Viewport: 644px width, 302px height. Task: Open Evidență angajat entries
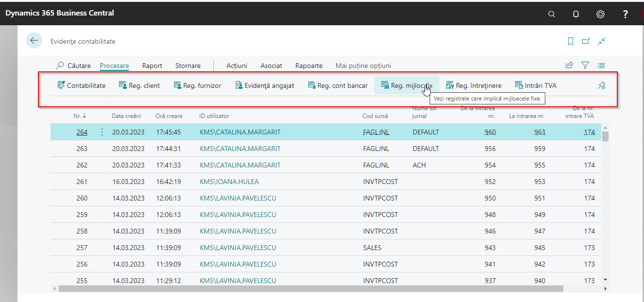[264, 85]
